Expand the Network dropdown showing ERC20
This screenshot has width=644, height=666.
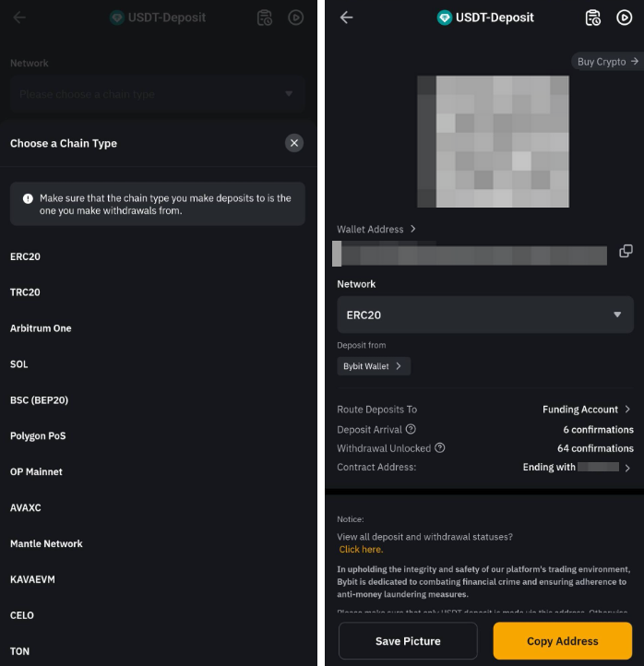[484, 315]
